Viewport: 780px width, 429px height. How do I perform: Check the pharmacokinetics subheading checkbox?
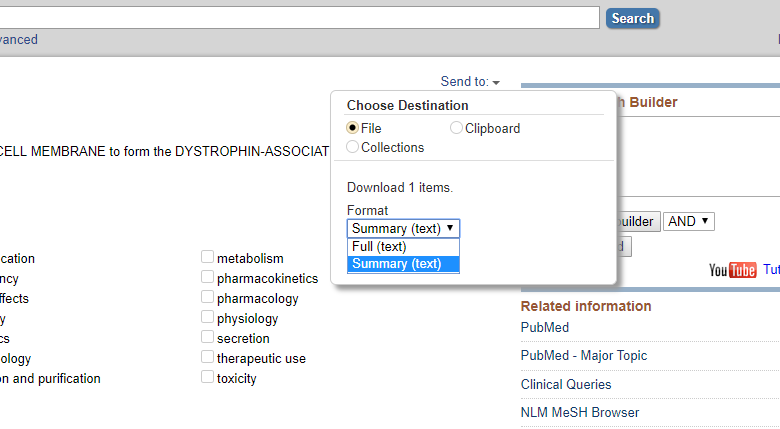coord(208,278)
